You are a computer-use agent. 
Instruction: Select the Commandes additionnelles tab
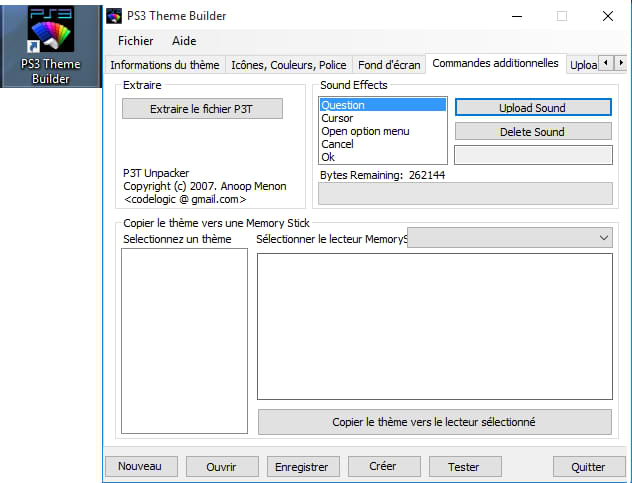coord(495,63)
